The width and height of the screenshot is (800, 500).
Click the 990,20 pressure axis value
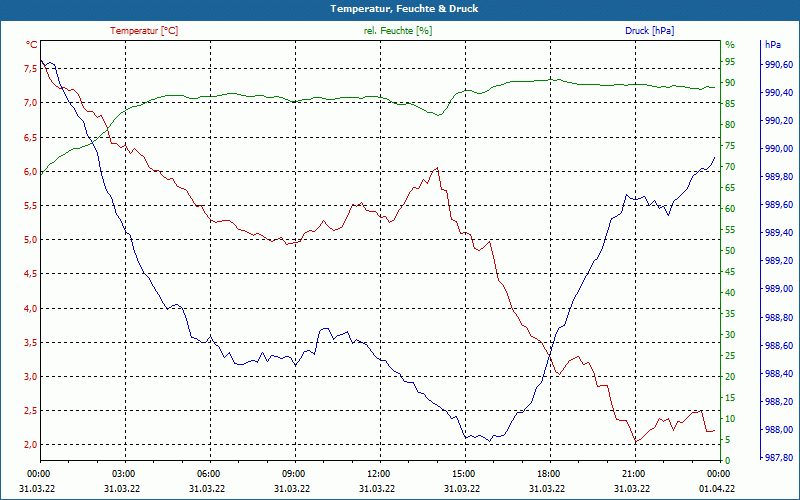pos(779,121)
